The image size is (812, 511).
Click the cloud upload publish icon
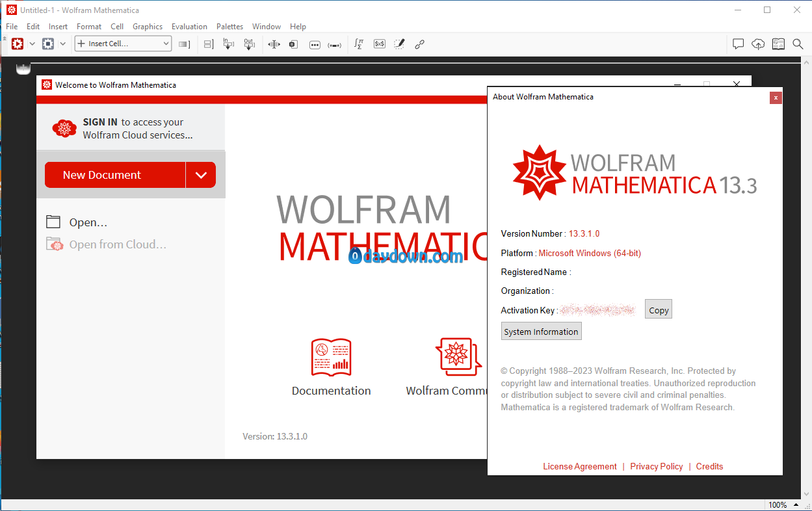pos(758,44)
